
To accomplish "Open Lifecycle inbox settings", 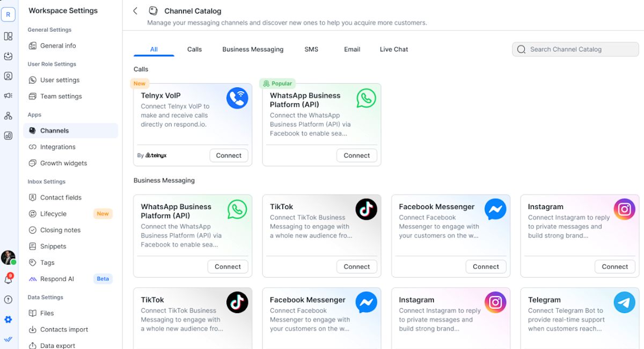I will point(53,214).
